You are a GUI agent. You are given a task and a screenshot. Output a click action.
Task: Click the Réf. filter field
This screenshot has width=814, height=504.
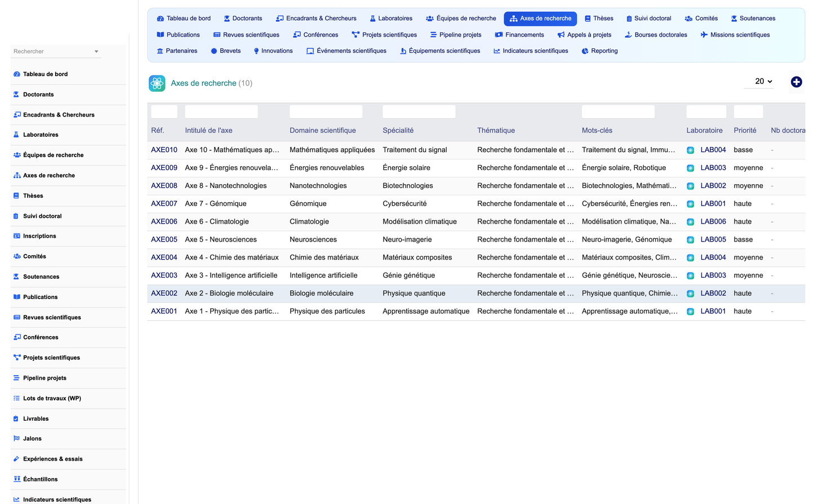[x=164, y=111]
